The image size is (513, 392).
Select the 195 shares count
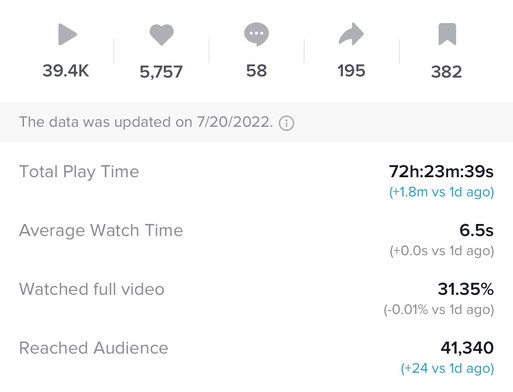[x=351, y=71]
